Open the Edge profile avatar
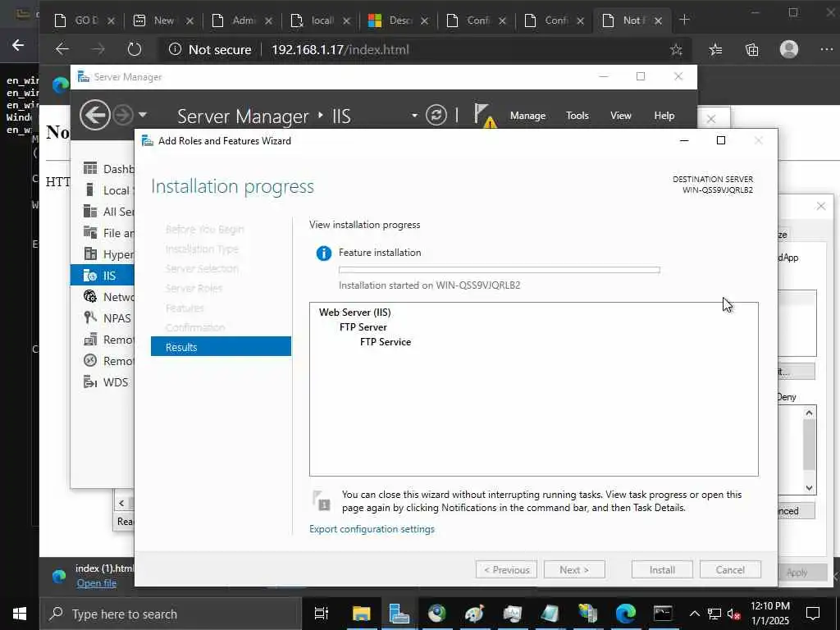Viewport: 840px width, 630px height. pos(789,49)
